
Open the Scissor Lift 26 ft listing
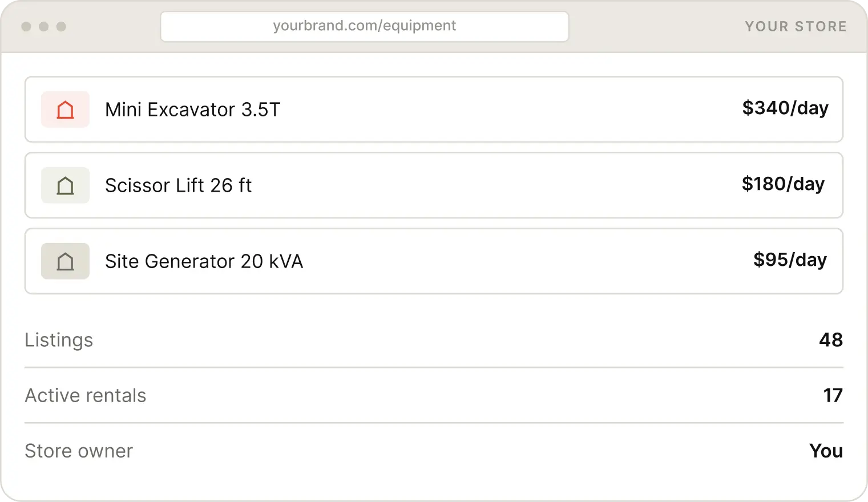coord(434,185)
